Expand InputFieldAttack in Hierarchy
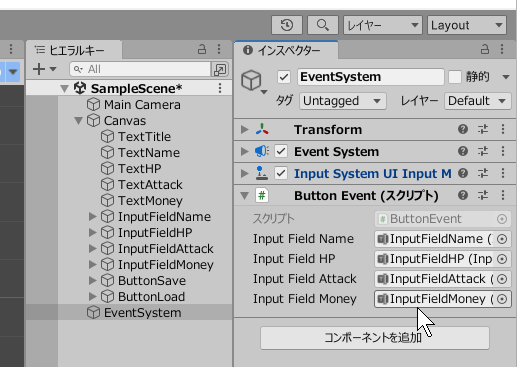Image resolution: width=517 pixels, height=367 pixels. (92, 249)
